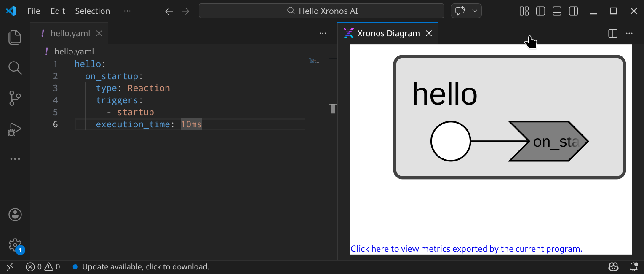The height and width of the screenshot is (274, 644).
Task: Toggle the secondary side bar layout button
Action: 573,11
